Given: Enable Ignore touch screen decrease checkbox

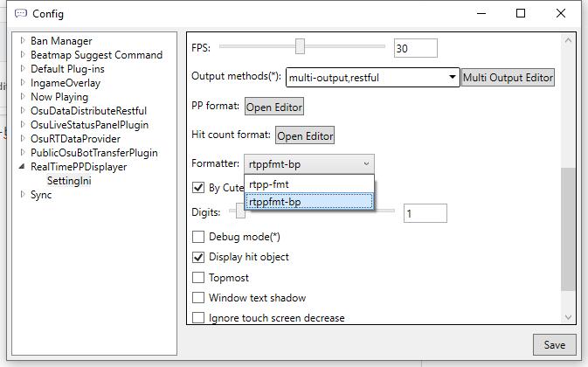Looking at the screenshot, I should tap(198, 318).
